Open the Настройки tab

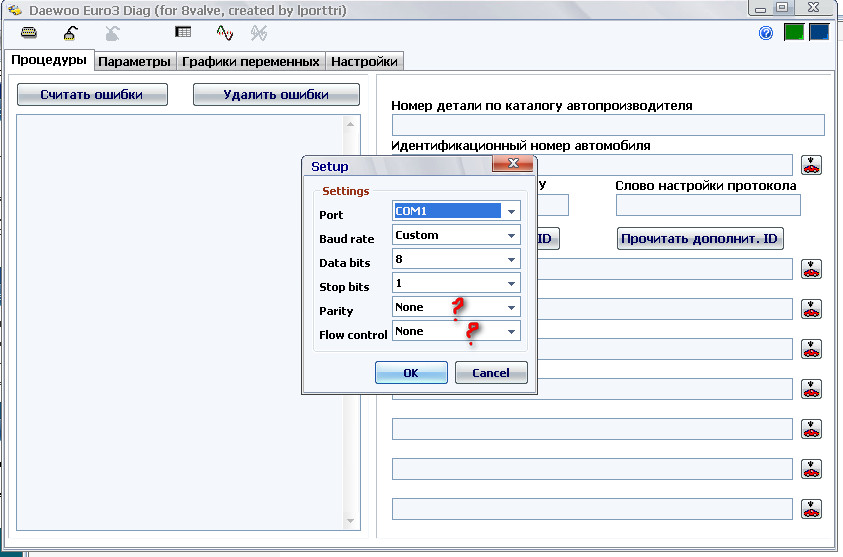click(364, 61)
